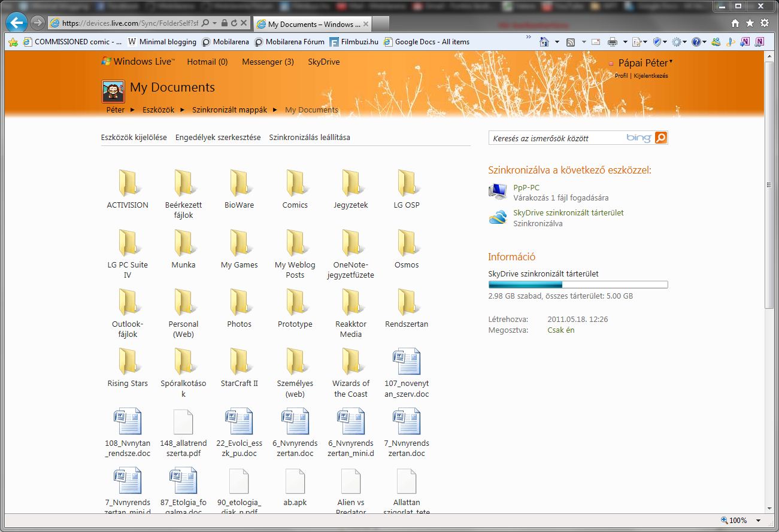The width and height of the screenshot is (779, 532).
Task: Click the SkyDrive storage usage bar
Action: click(578, 284)
